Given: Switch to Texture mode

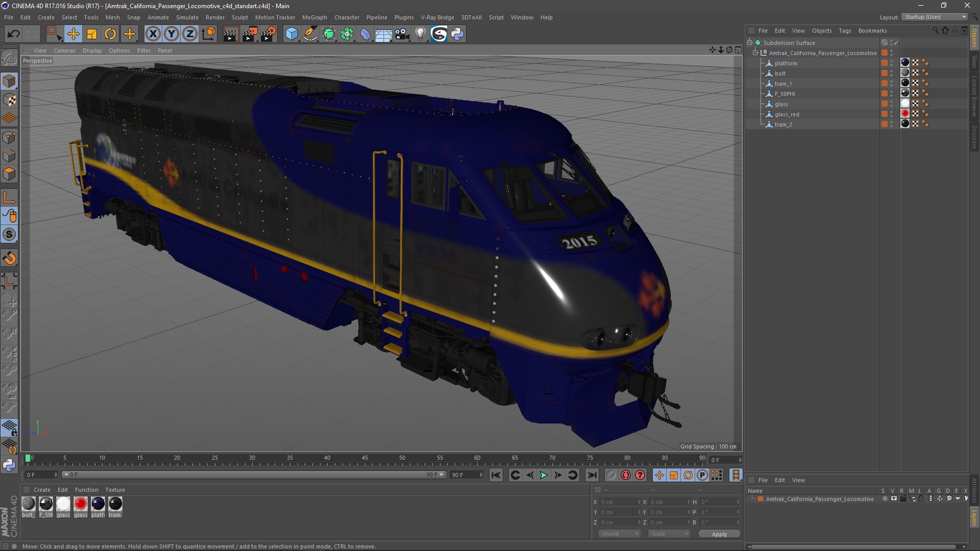Looking at the screenshot, I should (x=9, y=100).
